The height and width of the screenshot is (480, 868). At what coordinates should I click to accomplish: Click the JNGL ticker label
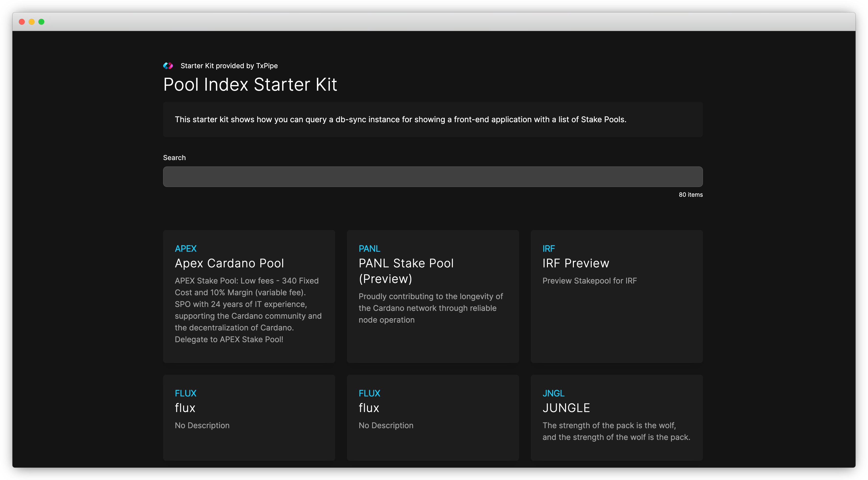click(553, 393)
